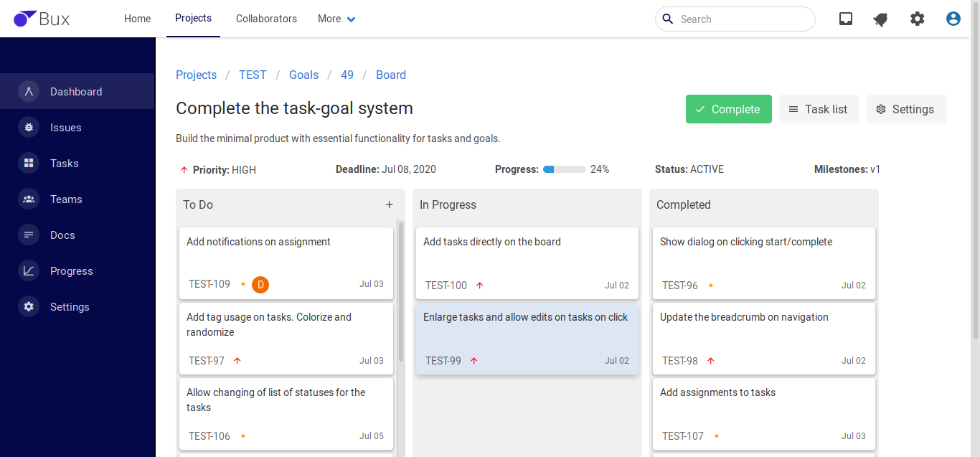
Task: Open the user account avatar icon
Action: pos(953,19)
